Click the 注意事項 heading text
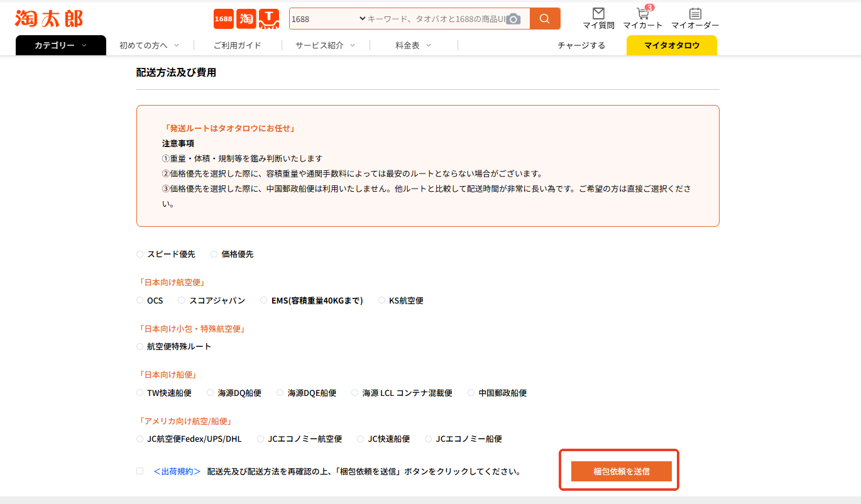 178,143
